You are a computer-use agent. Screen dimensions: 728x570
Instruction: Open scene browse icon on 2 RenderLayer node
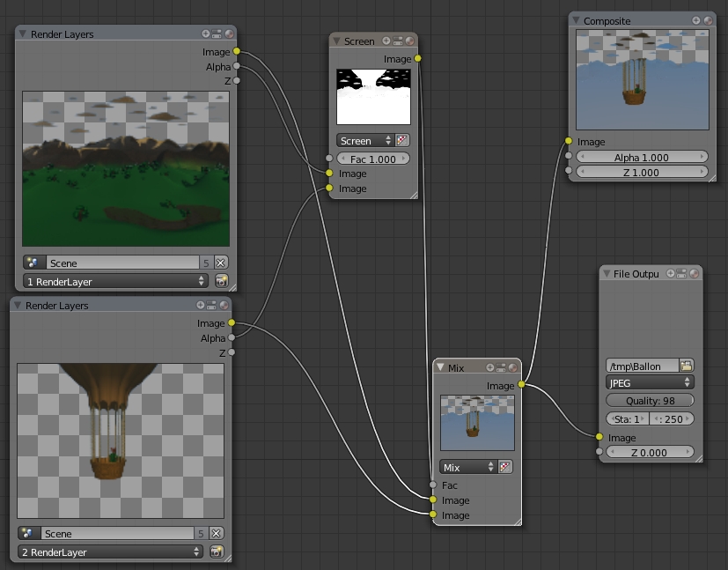pyautogui.click(x=28, y=533)
